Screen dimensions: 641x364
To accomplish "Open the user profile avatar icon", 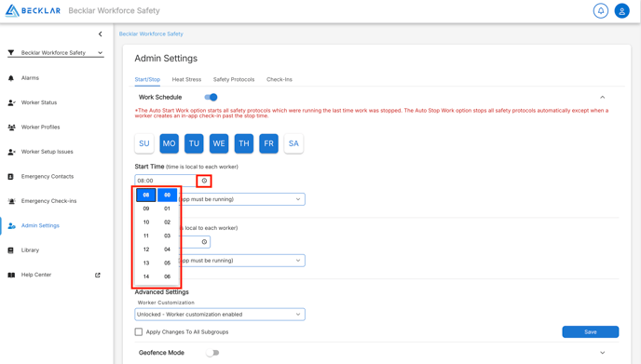I will pyautogui.click(x=621, y=10).
